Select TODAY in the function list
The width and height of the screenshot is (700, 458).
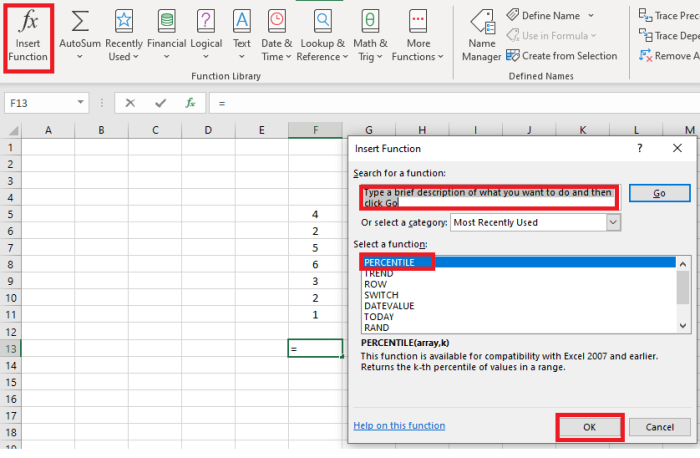pos(518,316)
